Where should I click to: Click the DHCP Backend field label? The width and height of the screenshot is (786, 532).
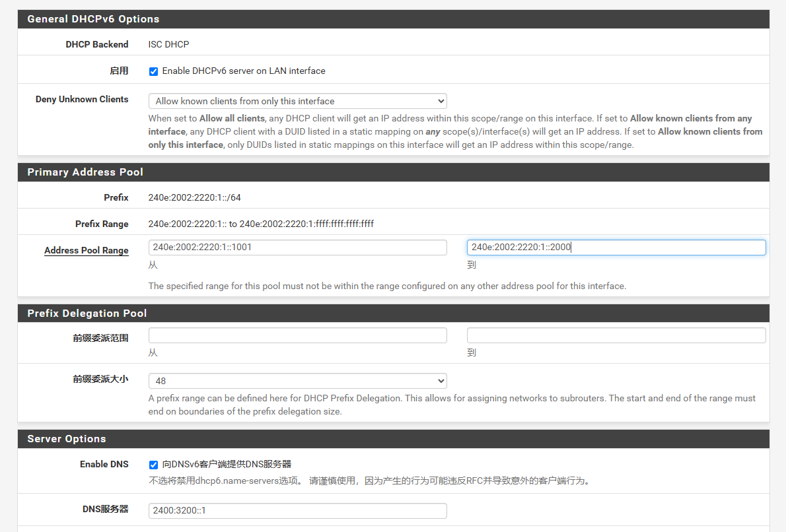point(96,44)
